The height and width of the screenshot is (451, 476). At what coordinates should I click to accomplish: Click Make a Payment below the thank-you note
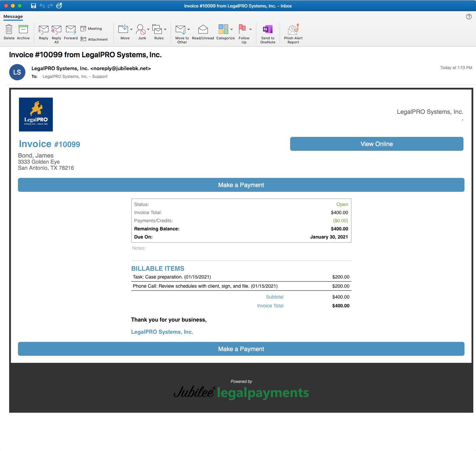[241, 349]
